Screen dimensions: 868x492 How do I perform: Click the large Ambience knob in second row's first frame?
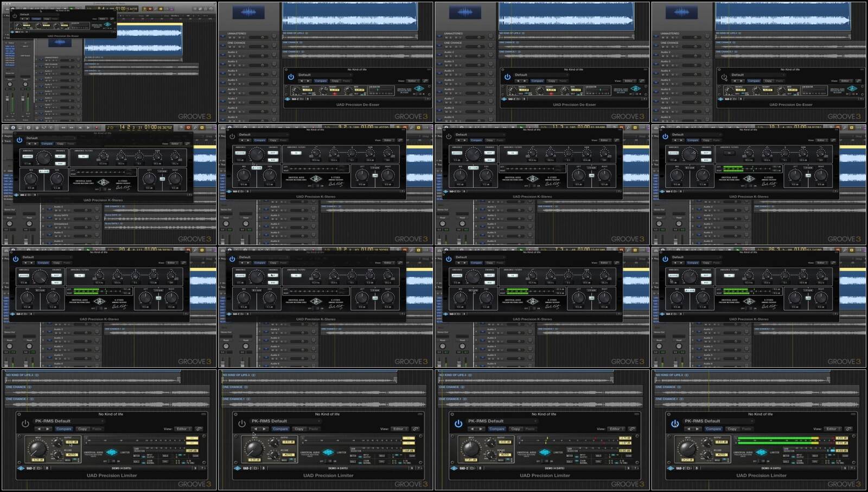pos(43,157)
